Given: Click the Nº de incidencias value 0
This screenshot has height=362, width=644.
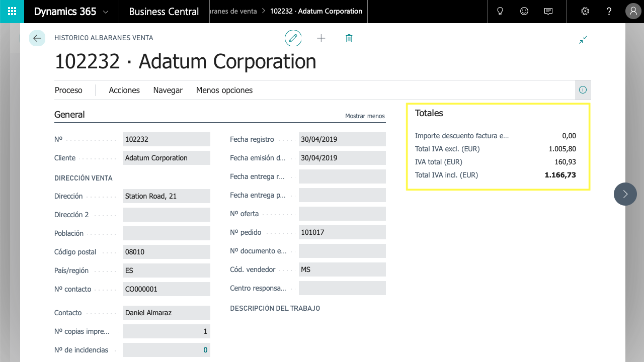Looking at the screenshot, I should pos(205,350).
